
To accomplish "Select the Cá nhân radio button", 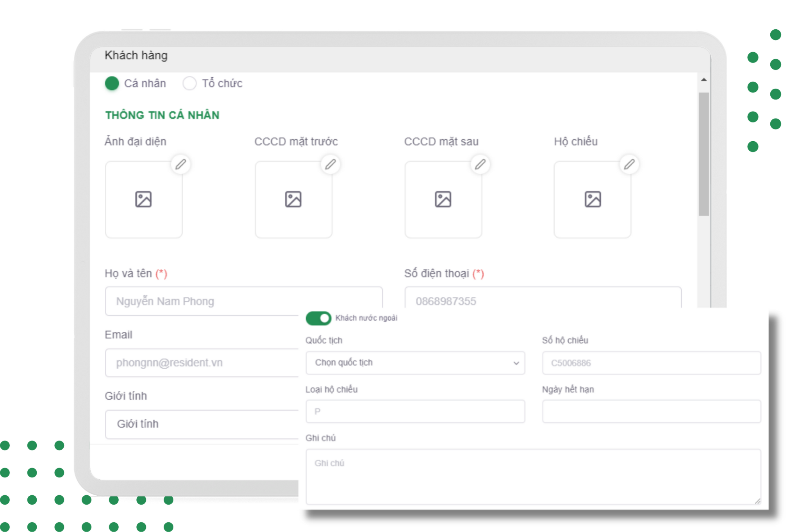I will point(112,83).
